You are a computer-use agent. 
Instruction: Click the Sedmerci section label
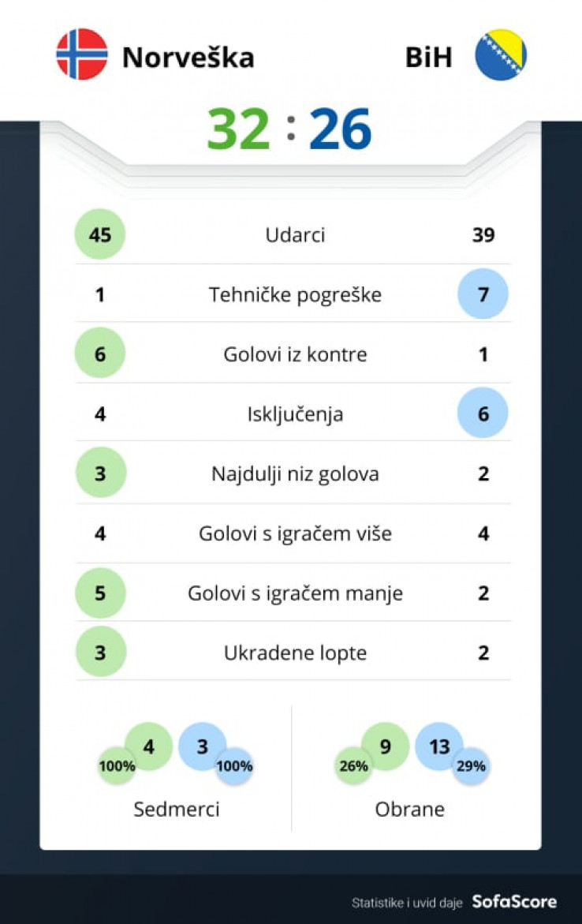177,809
